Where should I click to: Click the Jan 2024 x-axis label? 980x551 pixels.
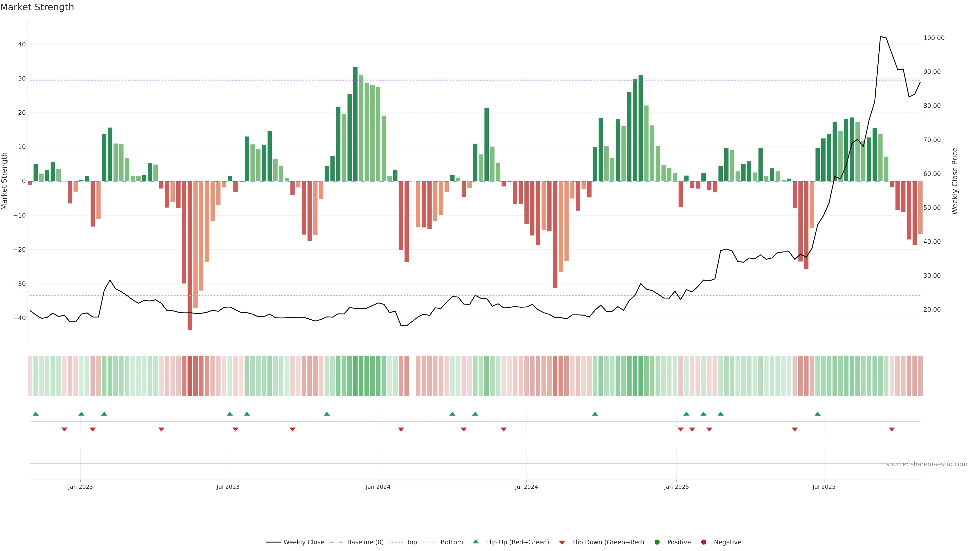(378, 487)
